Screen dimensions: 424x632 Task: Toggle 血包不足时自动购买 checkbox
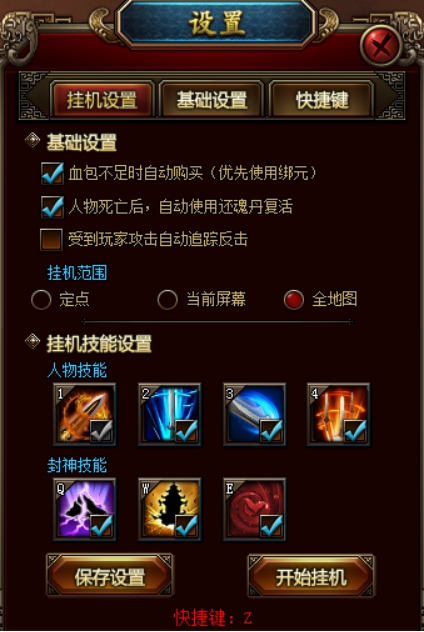point(52,173)
